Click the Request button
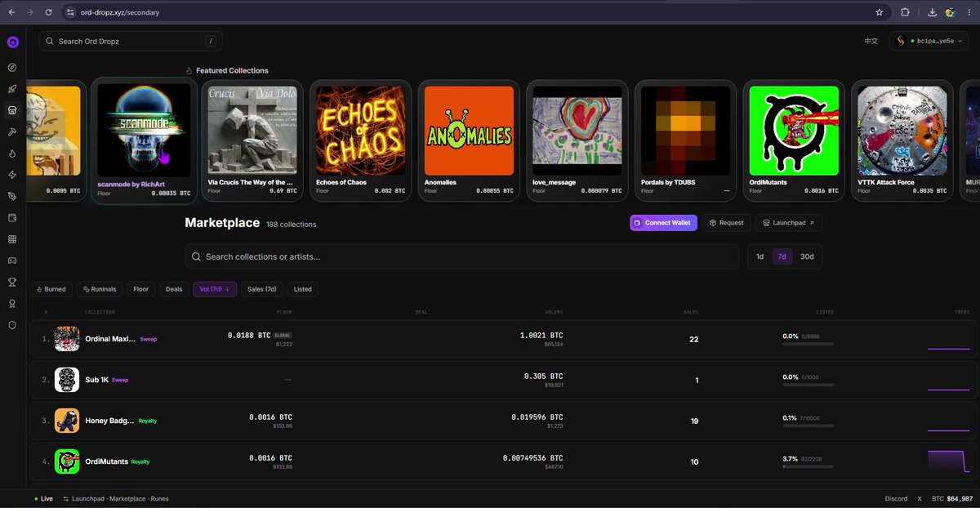 [x=726, y=223]
